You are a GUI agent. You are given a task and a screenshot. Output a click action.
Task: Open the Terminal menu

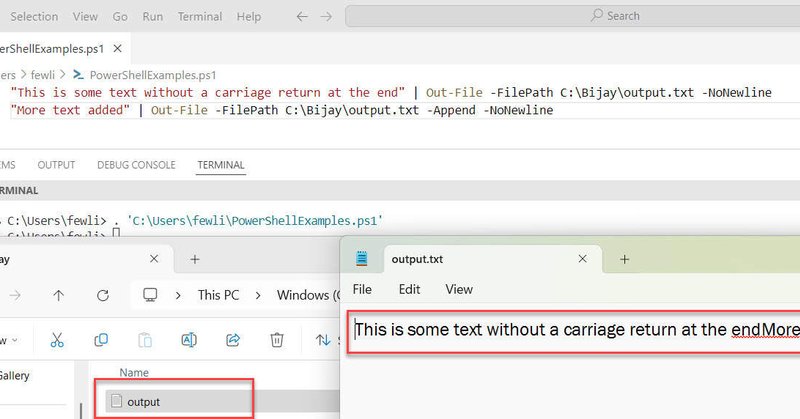[200, 16]
